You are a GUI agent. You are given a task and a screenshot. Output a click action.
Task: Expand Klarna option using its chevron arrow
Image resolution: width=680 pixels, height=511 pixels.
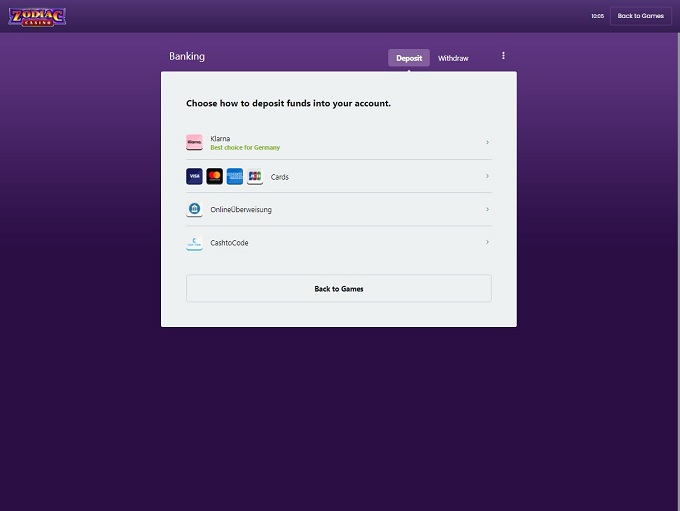click(487, 143)
